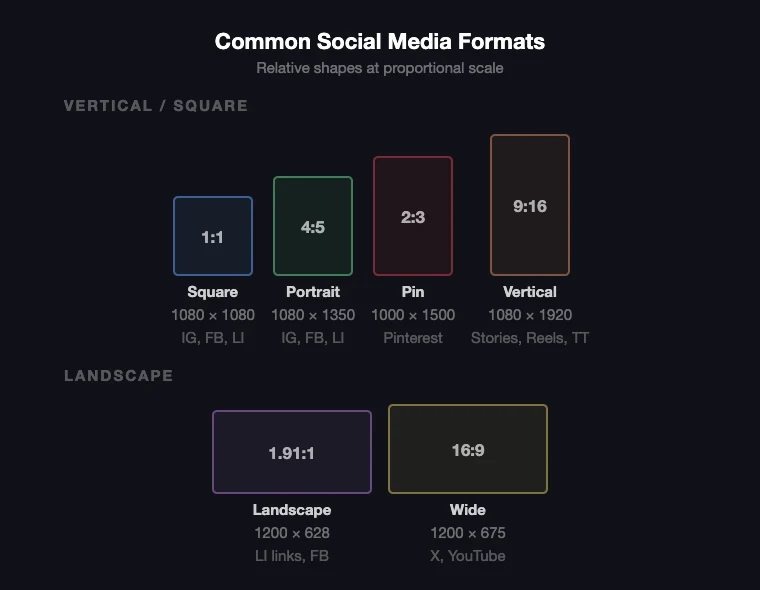Click the red 2:3 pin rectangle
This screenshot has width=760, height=590.
click(x=413, y=216)
